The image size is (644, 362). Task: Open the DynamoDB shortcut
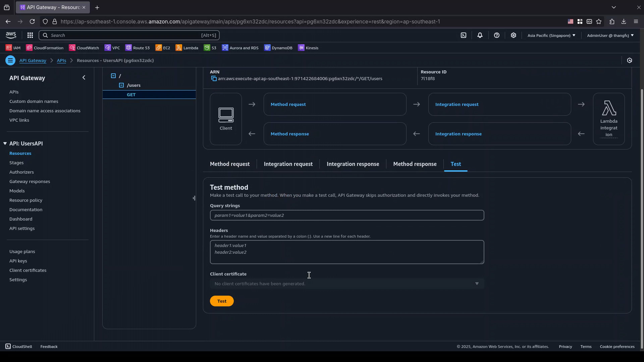pos(278,48)
